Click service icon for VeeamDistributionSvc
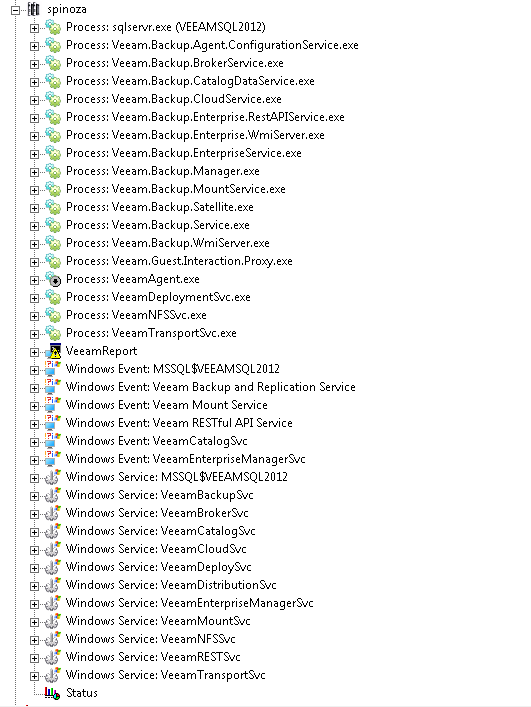 point(52,585)
